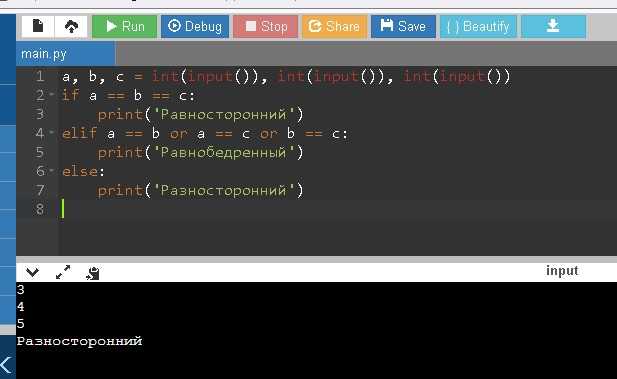The image size is (617, 379).
Task: Select the input tab label in console
Action: click(562, 271)
